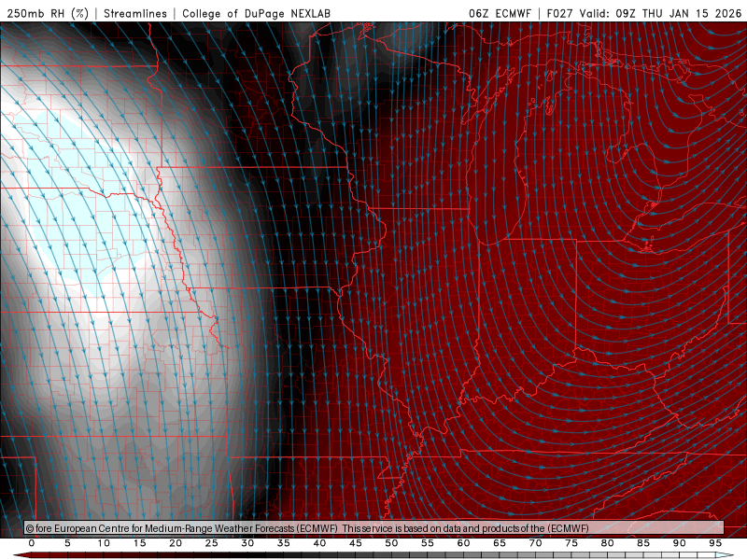747x560 pixels.
Task: Click the '25' color scale label
Action: coord(212,543)
